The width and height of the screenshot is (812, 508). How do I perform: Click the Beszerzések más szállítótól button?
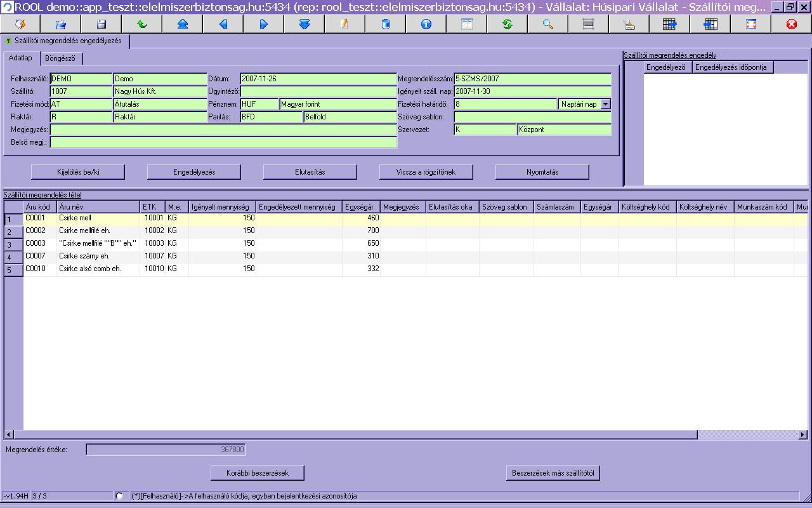point(554,473)
